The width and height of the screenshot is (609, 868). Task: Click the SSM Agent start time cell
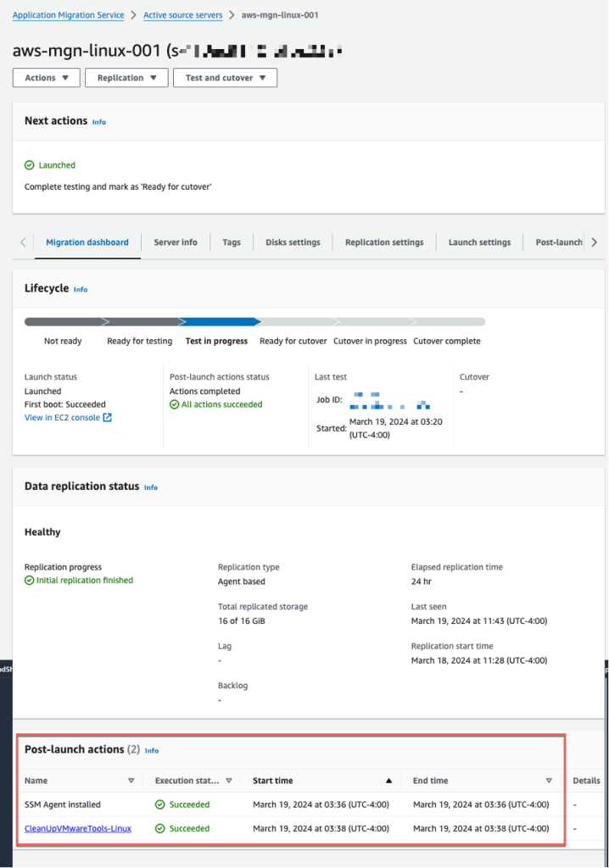(x=321, y=804)
